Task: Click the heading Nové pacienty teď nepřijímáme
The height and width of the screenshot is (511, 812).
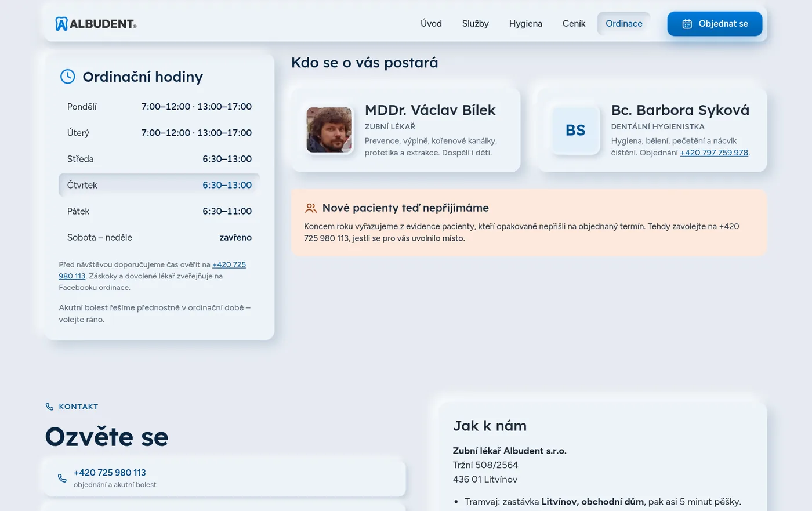Action: coord(405,208)
